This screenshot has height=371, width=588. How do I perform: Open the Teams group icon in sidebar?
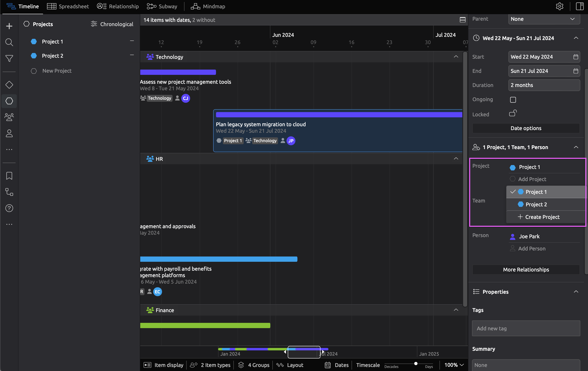coord(9,117)
